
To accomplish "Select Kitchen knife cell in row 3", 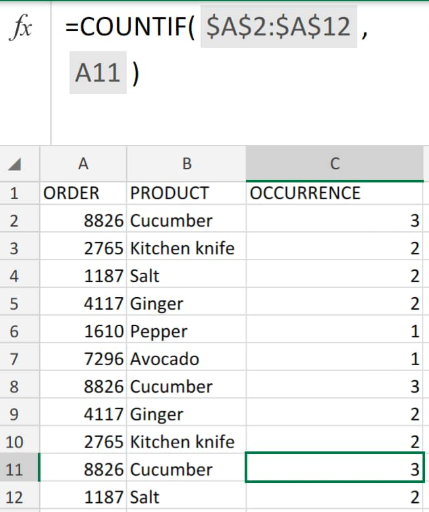I will pos(186,248).
